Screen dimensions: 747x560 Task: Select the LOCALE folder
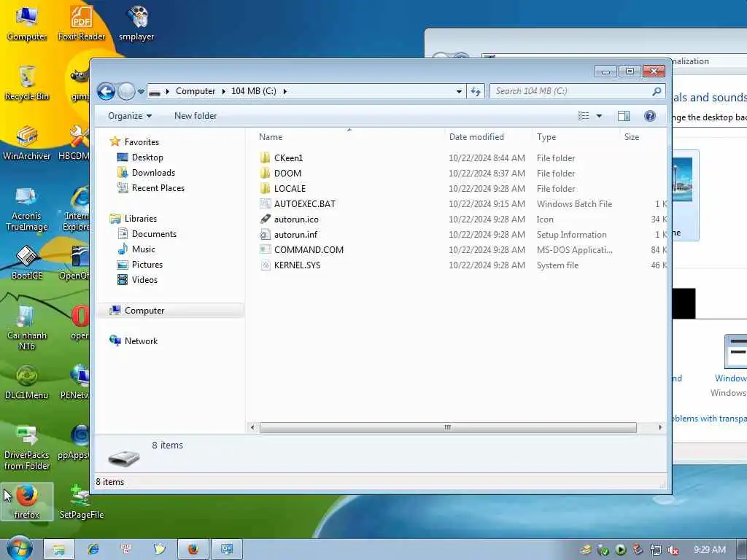pyautogui.click(x=290, y=189)
